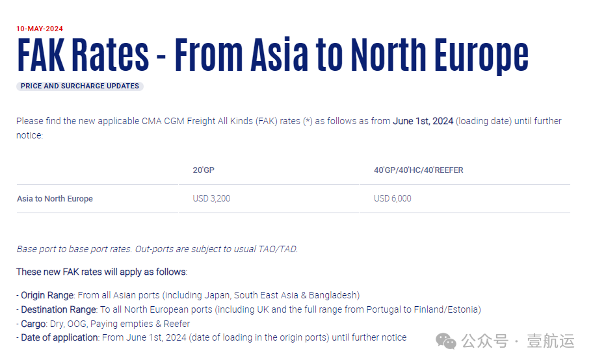Viewport: 593px width, 364px height.
Task: Click the Cargo bullet label
Action: click(34, 324)
